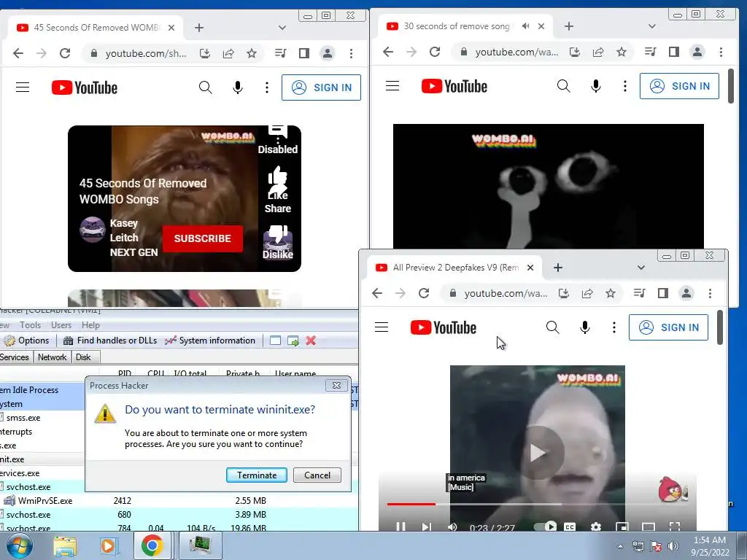Screen dimensions: 747x560
Task: Click the voice search microphone in the top-right window
Action: tap(596, 86)
